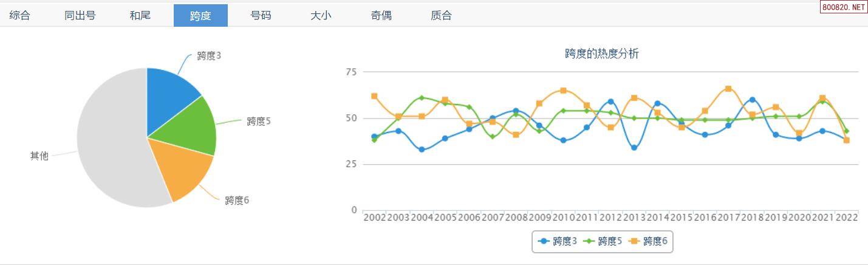This screenshot has width=868, height=265.
Task: Toggle 跨度3 series in chart legend
Action: pos(557,241)
